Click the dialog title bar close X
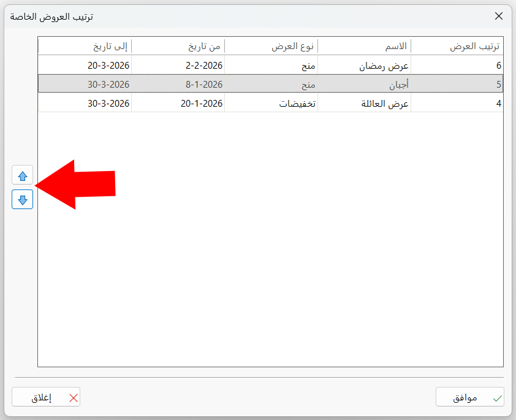 coord(499,17)
